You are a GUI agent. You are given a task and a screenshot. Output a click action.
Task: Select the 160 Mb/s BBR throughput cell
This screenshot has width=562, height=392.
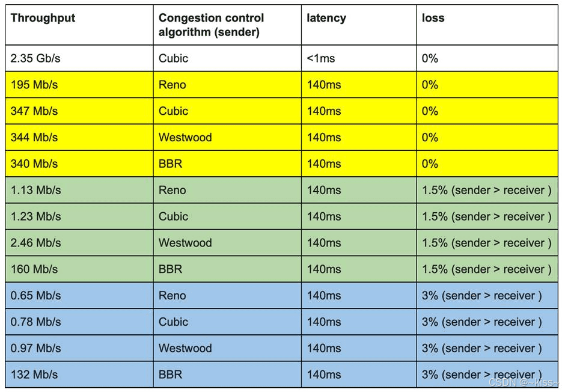click(x=79, y=269)
